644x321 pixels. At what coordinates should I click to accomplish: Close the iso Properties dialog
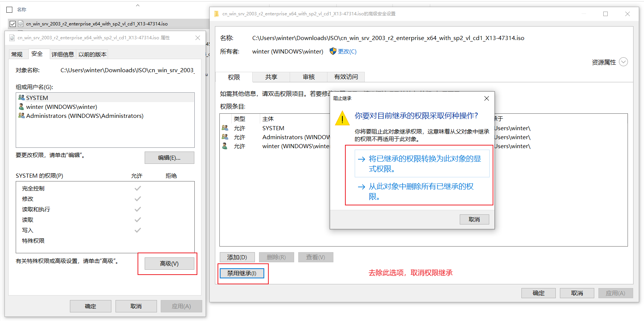click(198, 38)
